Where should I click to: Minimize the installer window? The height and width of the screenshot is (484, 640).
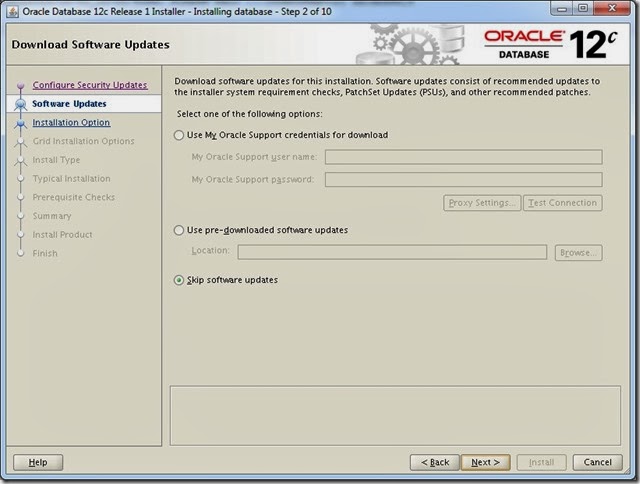click(562, 9)
